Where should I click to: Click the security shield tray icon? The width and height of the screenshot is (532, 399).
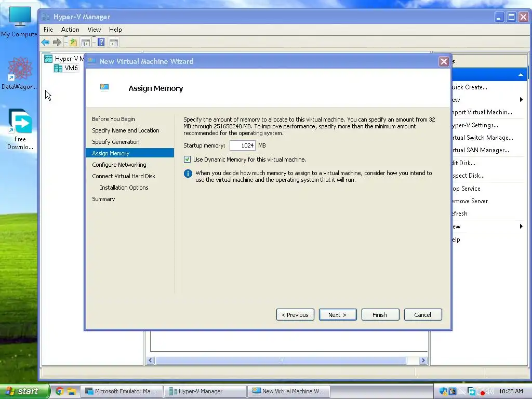point(443,391)
